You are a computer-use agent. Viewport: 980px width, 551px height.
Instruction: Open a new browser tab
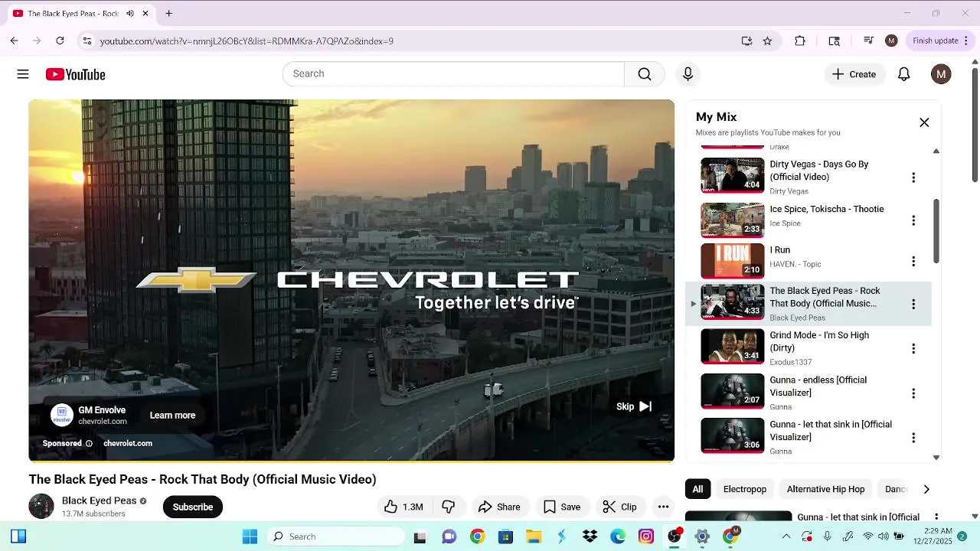point(169,13)
